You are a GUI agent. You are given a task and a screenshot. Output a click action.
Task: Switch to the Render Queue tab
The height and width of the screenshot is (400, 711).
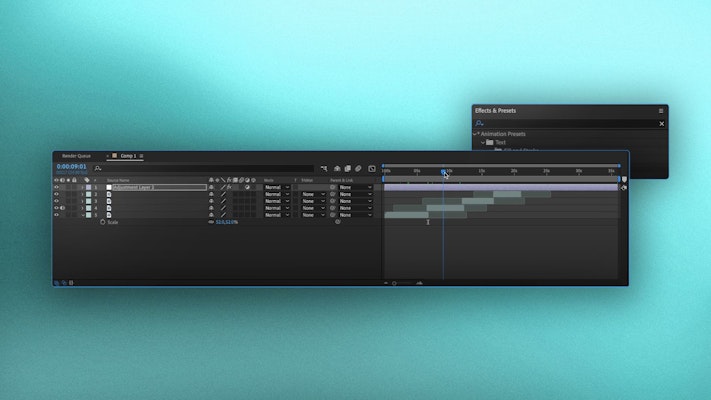pyautogui.click(x=76, y=156)
